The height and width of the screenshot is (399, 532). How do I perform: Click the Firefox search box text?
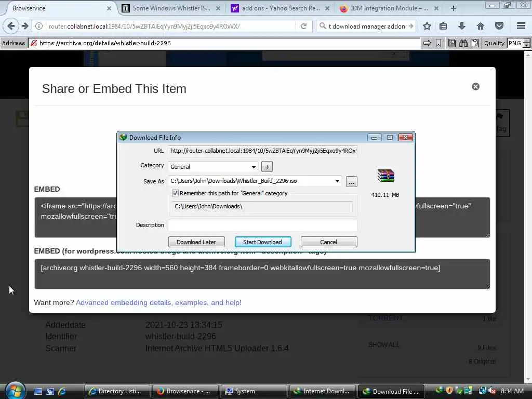coord(367,26)
